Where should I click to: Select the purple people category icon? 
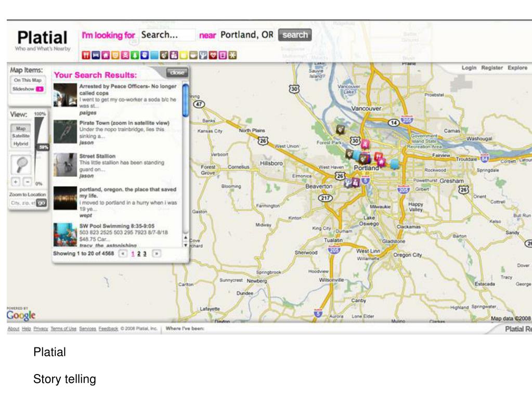pos(174,55)
